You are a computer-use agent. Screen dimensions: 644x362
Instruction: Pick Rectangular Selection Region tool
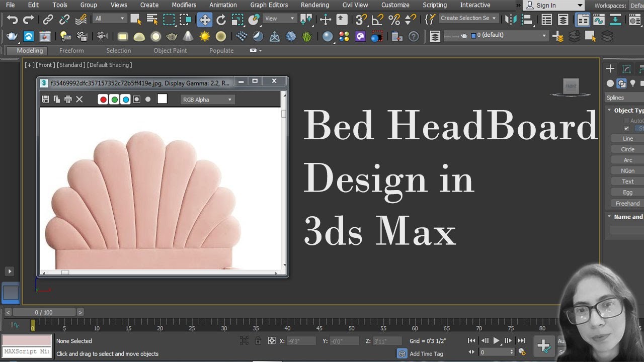[x=169, y=20]
